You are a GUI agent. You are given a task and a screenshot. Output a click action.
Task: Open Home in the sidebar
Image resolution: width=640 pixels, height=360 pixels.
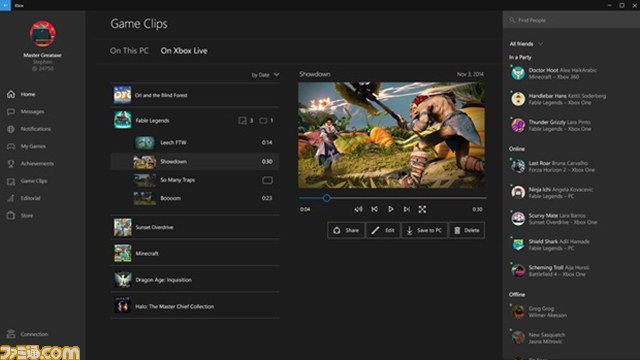click(21, 94)
